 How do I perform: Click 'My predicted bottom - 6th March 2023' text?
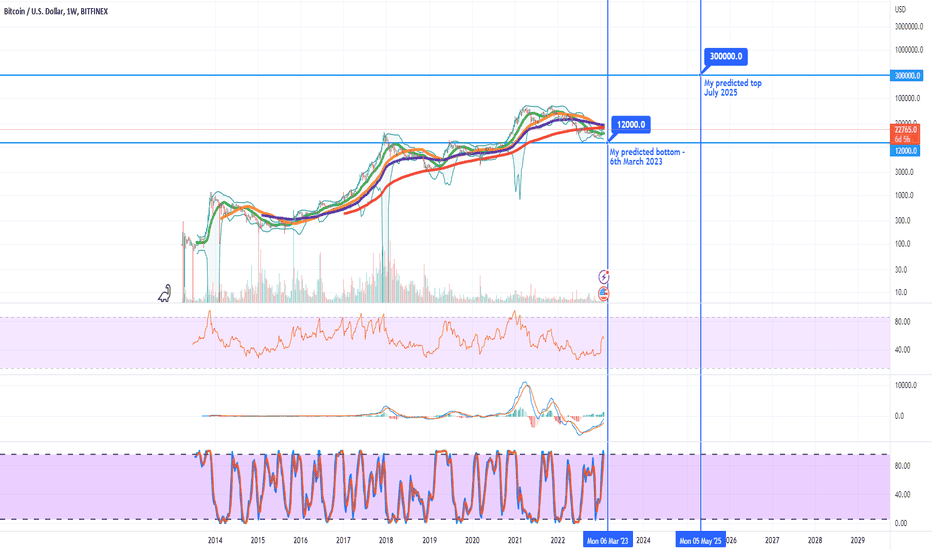tap(647, 157)
